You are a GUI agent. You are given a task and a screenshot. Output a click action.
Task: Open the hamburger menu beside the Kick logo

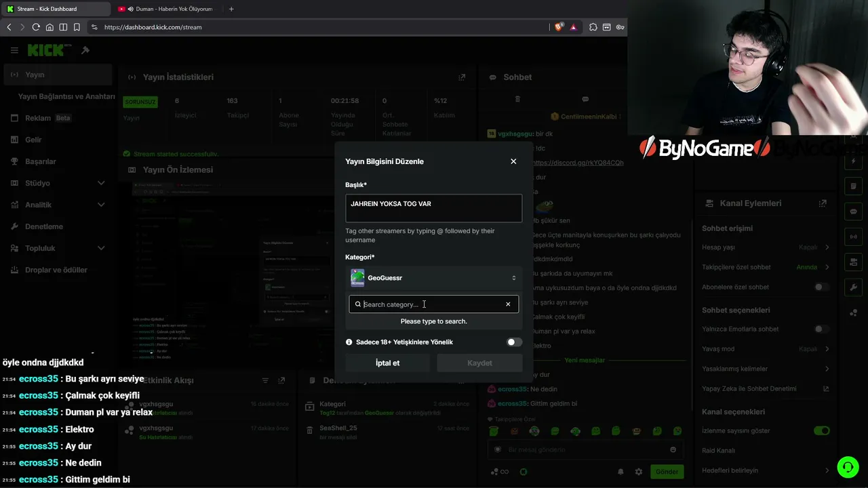[14, 50]
